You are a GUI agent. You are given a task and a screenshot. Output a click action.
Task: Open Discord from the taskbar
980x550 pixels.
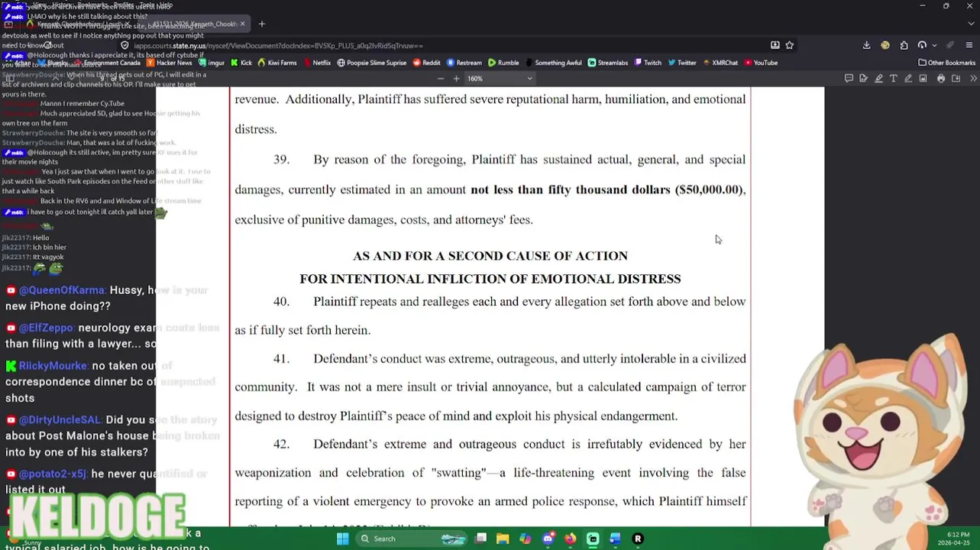coord(548,539)
